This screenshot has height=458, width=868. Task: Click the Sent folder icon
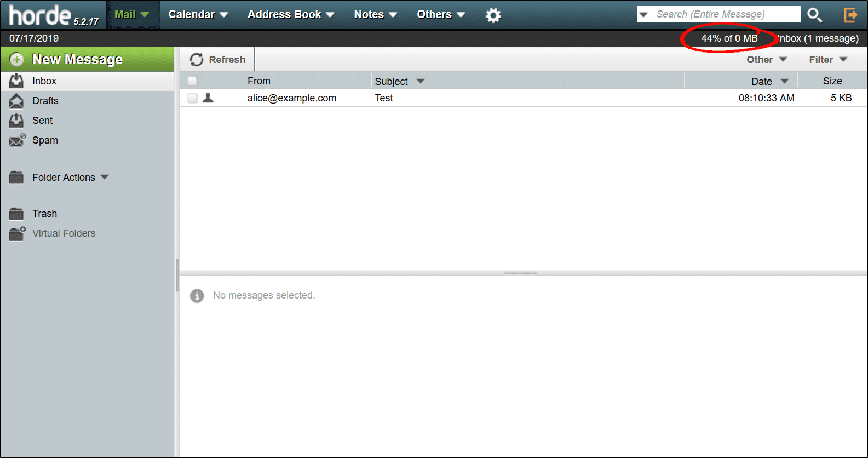(16, 121)
